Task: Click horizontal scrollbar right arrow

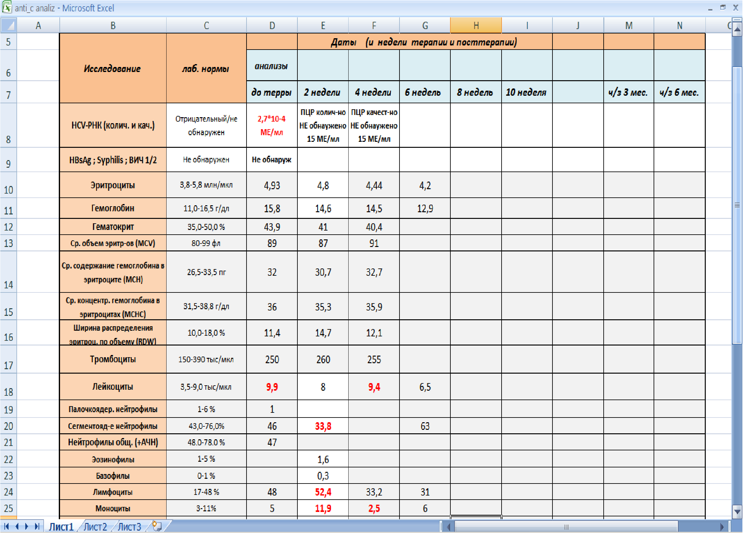Action: tap(721, 527)
